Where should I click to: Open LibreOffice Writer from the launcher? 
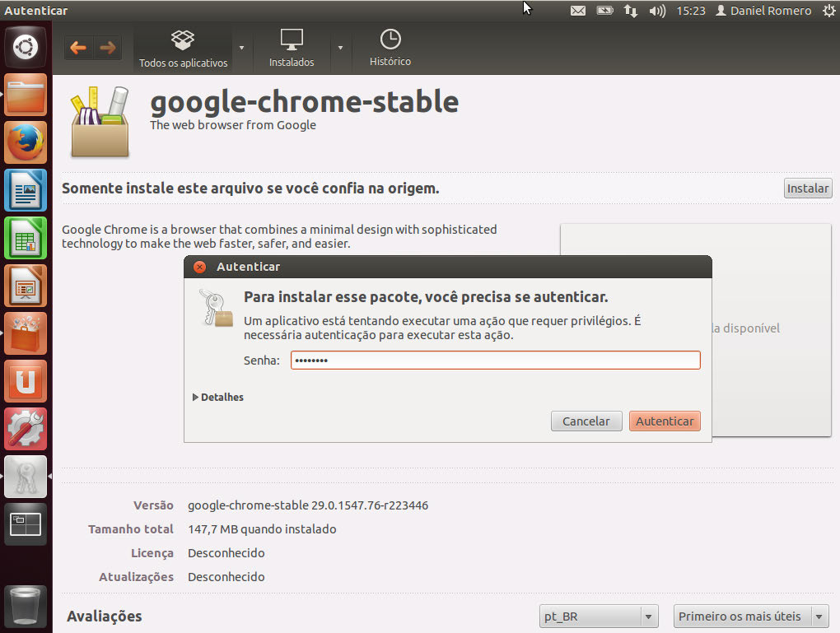26,190
